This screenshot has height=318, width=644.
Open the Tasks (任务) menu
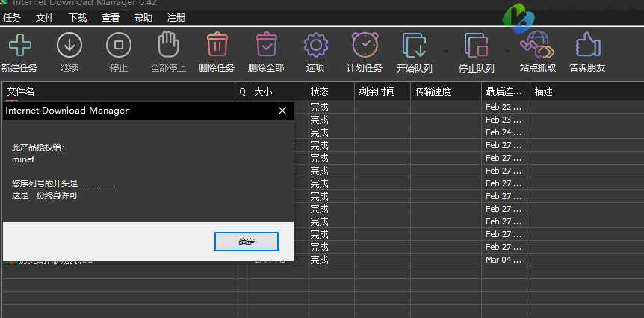(12, 17)
